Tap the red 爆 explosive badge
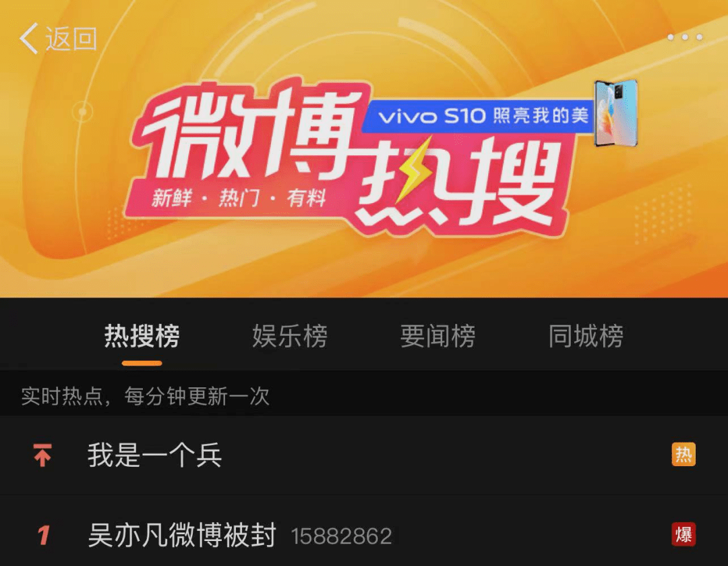Image resolution: width=728 pixels, height=566 pixels. pyautogui.click(x=684, y=534)
